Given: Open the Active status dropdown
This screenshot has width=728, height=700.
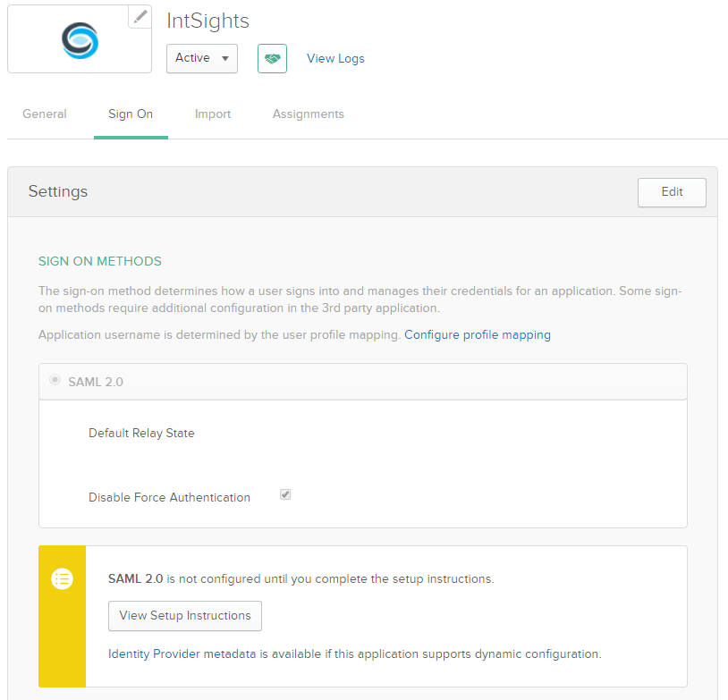Looking at the screenshot, I should [x=201, y=58].
